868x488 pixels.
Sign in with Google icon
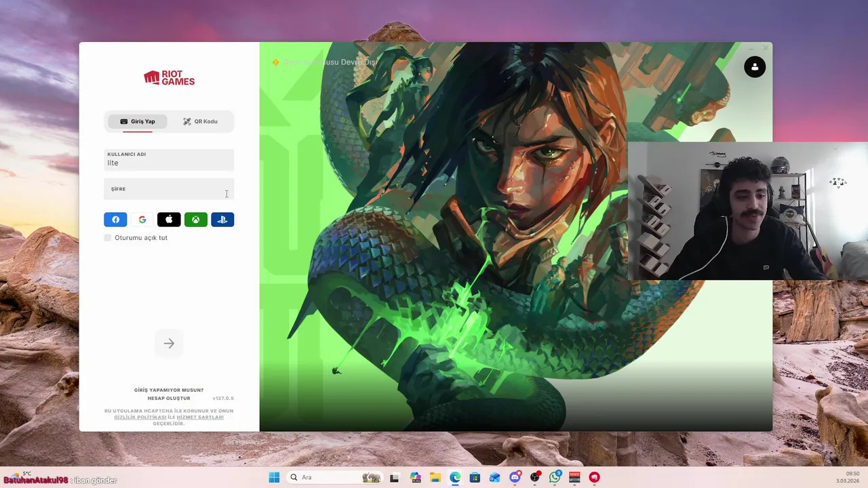click(x=142, y=220)
